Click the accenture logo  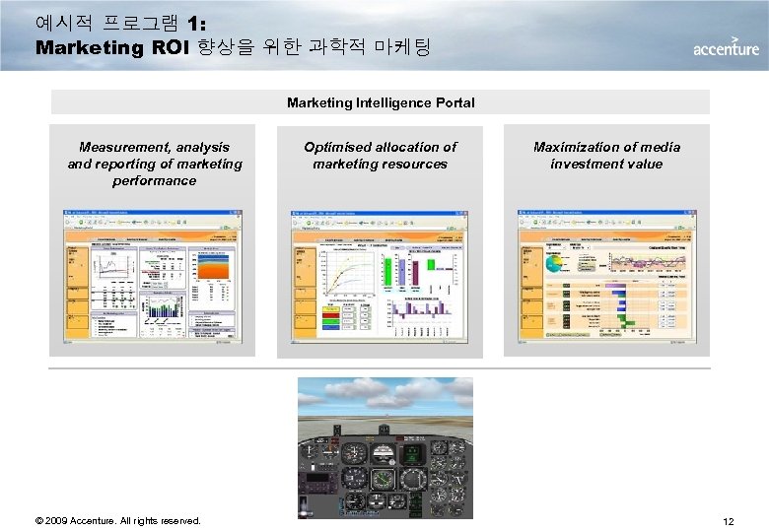coord(726,47)
